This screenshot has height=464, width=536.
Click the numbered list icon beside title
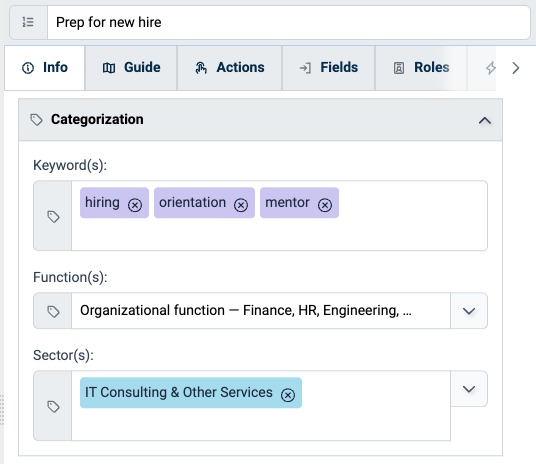pos(28,22)
